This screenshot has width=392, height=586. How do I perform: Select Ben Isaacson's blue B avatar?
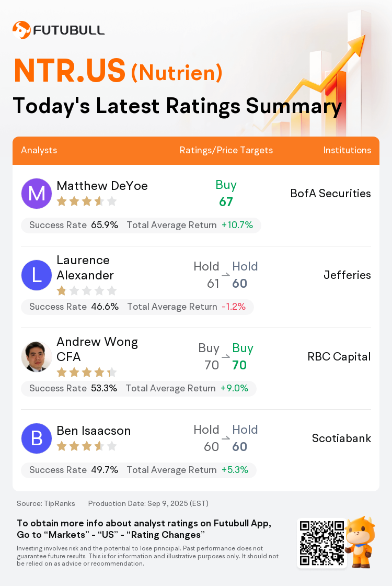pyautogui.click(x=36, y=438)
